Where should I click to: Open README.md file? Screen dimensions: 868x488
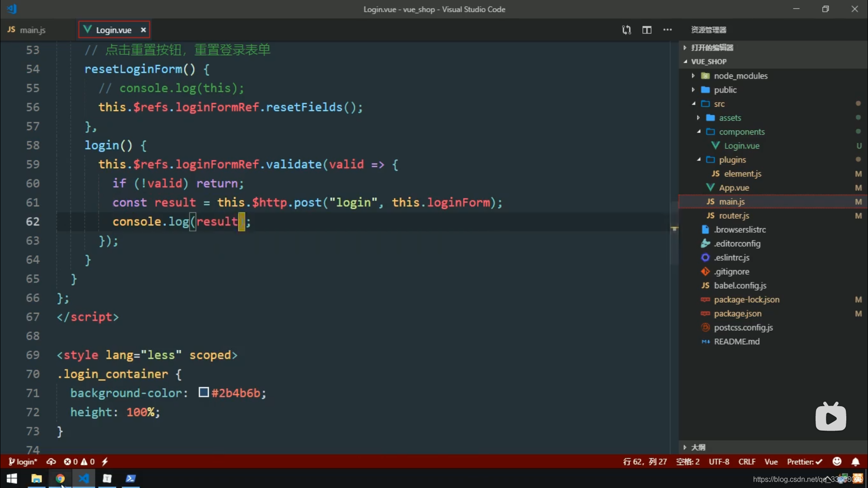point(736,342)
